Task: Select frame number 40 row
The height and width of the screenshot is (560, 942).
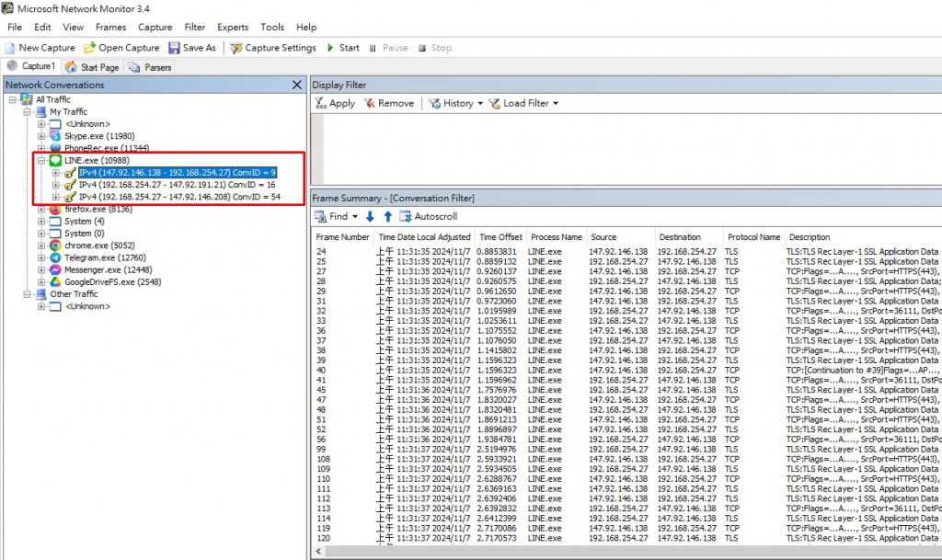Action: [x=627, y=371]
